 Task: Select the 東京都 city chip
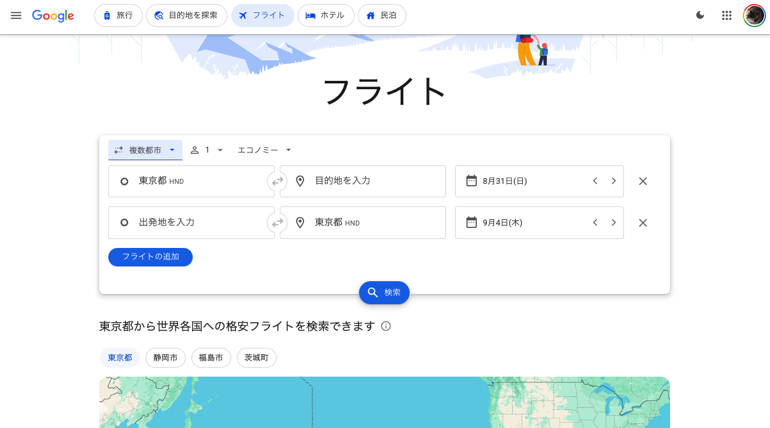pyautogui.click(x=120, y=358)
